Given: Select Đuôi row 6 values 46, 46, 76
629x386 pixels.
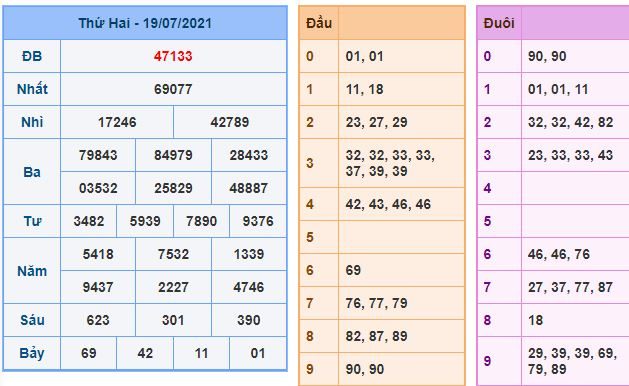Looking at the screenshot, I should [x=559, y=254].
